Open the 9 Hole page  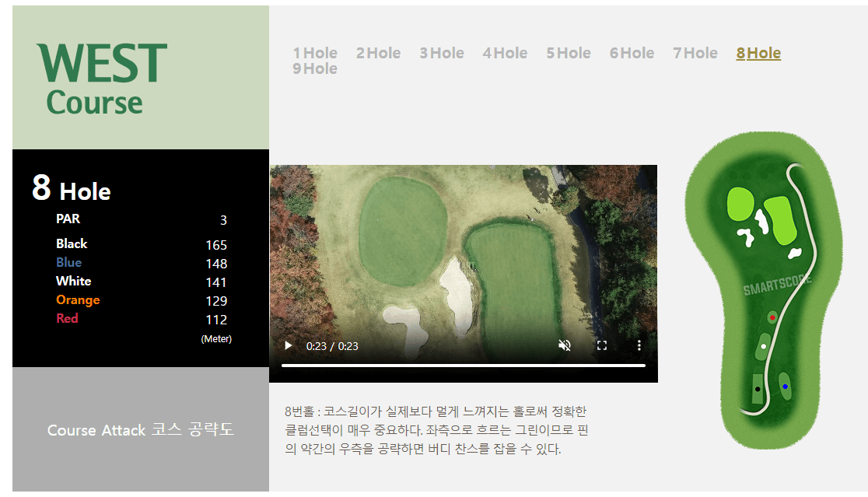pyautogui.click(x=315, y=69)
